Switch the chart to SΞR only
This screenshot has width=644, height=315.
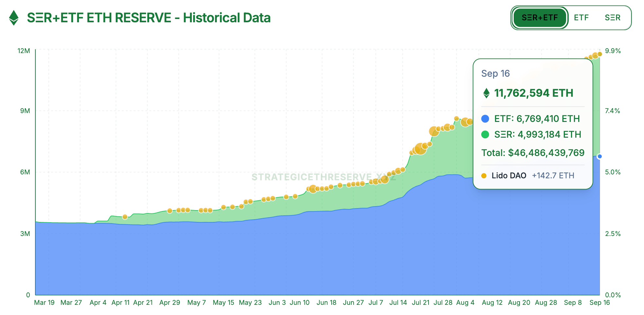[x=612, y=18]
